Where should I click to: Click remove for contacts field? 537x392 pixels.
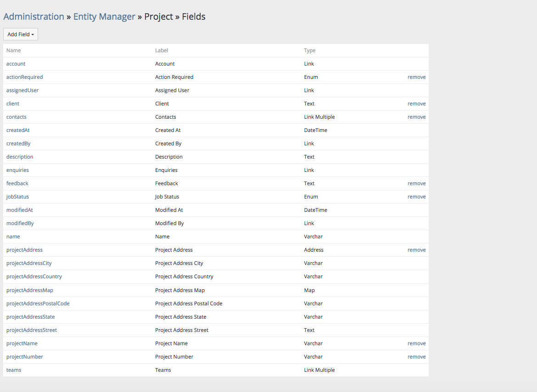(416, 117)
